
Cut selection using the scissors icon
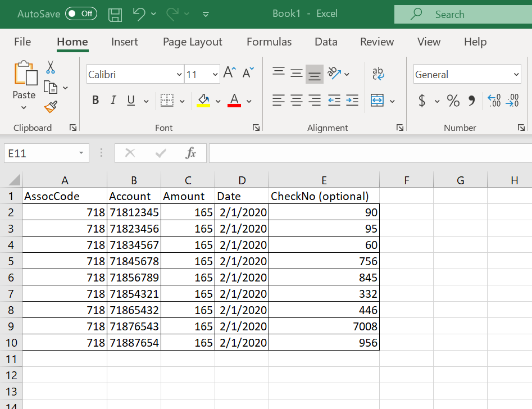click(x=50, y=67)
